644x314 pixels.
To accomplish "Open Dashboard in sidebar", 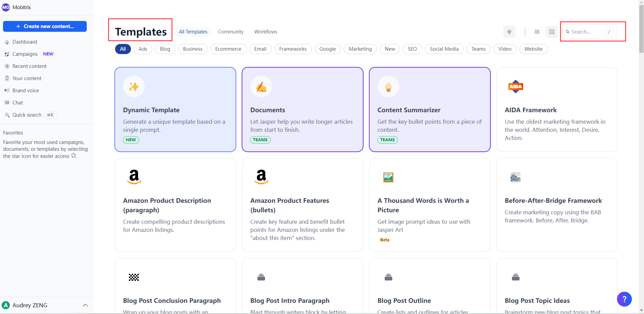I will [x=25, y=42].
